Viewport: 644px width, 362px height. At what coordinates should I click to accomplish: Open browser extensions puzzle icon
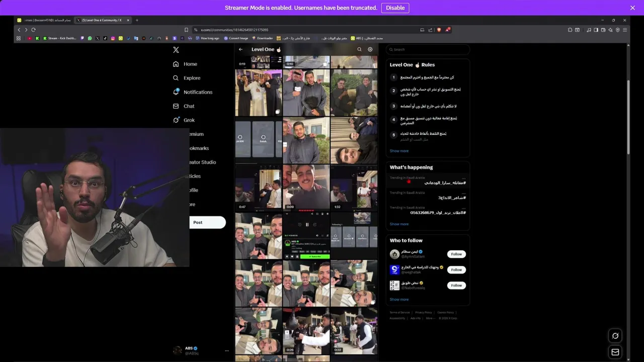pos(570,30)
